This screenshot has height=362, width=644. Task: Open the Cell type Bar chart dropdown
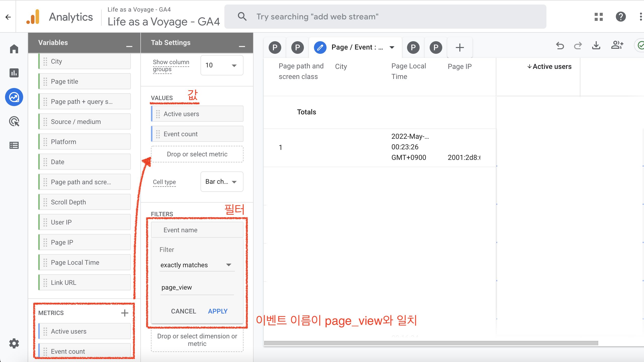tap(222, 182)
